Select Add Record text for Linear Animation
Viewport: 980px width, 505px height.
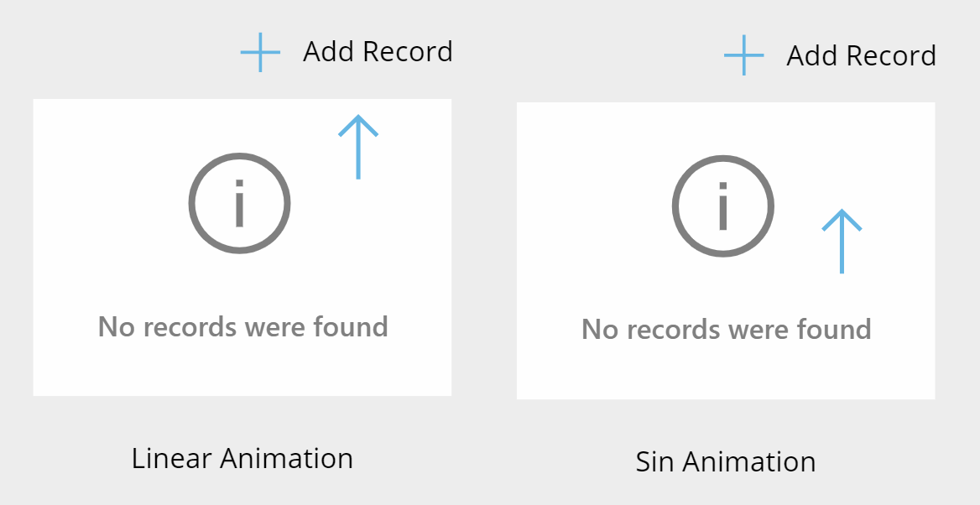point(378,52)
